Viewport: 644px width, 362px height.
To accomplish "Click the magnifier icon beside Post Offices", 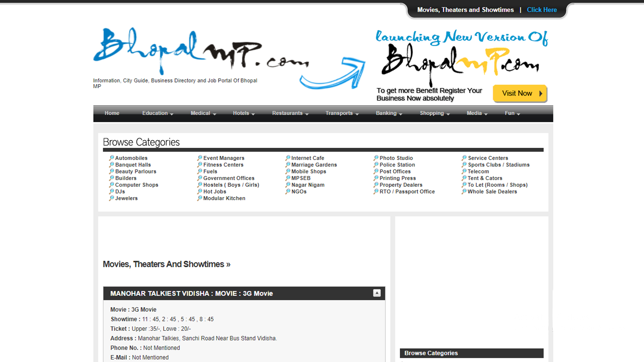I will (376, 171).
